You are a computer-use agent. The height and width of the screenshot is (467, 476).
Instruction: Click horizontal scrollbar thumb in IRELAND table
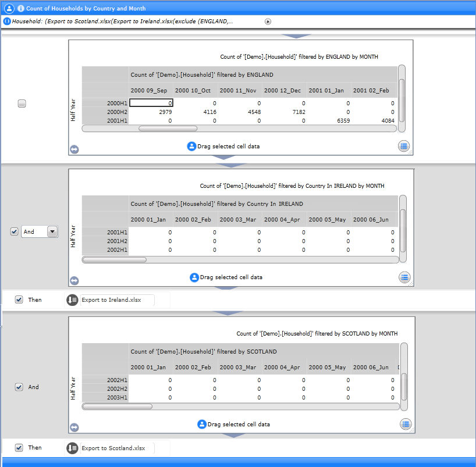tap(115, 260)
